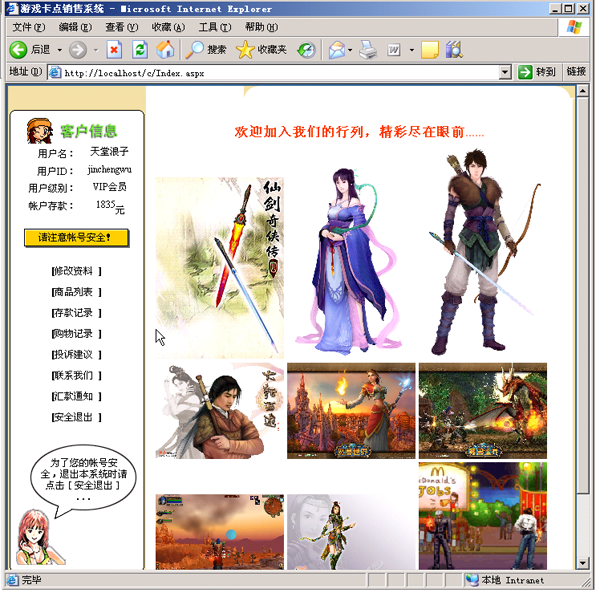Open the [投诉建议] complaints link
The image size is (600, 597).
click(76, 355)
